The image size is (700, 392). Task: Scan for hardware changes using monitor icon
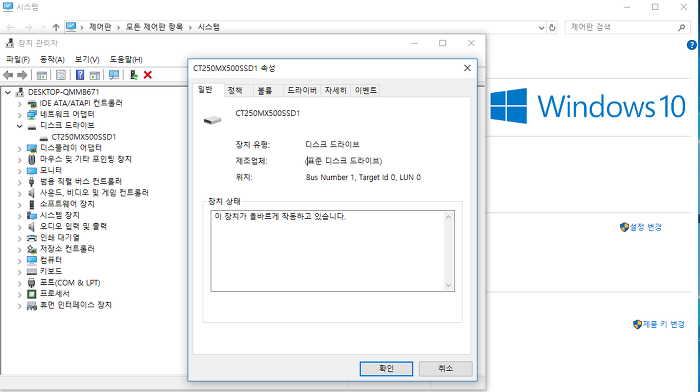[x=114, y=75]
